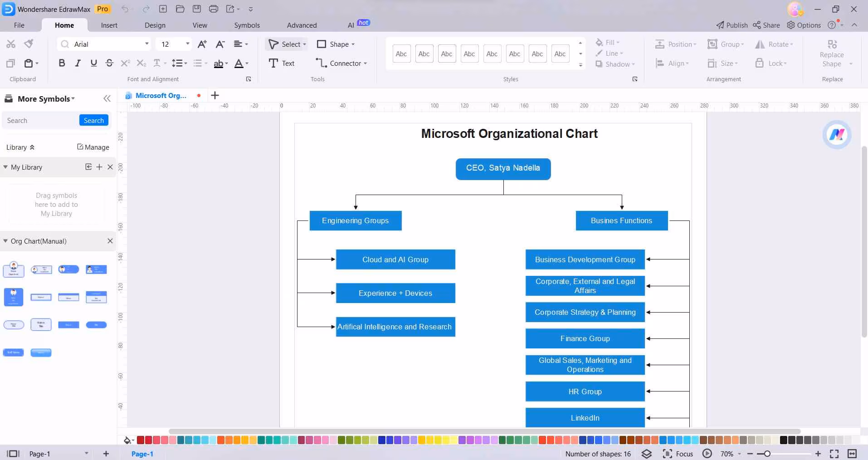Add a new page with plus button
The image size is (868, 460).
tap(106, 454)
